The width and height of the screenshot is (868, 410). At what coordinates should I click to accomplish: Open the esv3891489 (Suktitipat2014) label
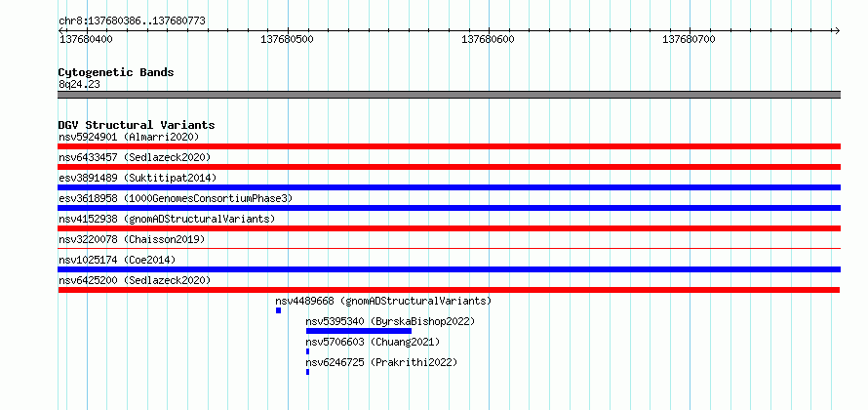tap(138, 178)
